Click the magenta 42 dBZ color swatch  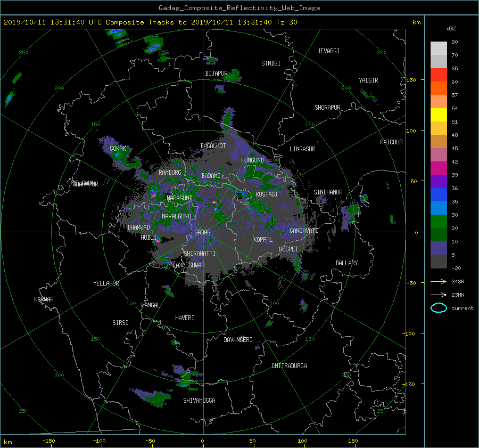[439, 168]
